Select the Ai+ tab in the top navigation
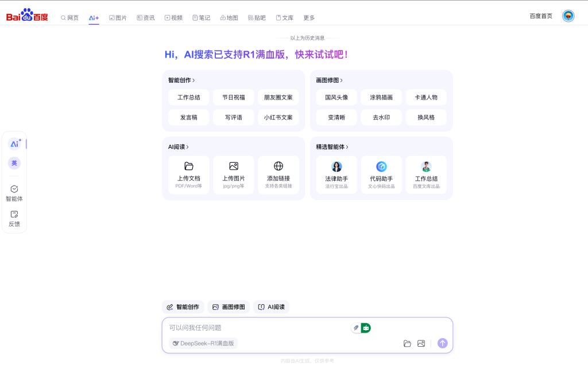Image resolution: width=588 pixels, height=368 pixels. tap(94, 18)
